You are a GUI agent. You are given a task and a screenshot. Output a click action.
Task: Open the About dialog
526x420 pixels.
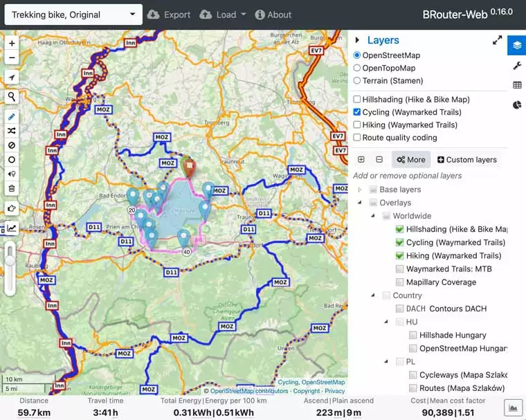point(273,15)
